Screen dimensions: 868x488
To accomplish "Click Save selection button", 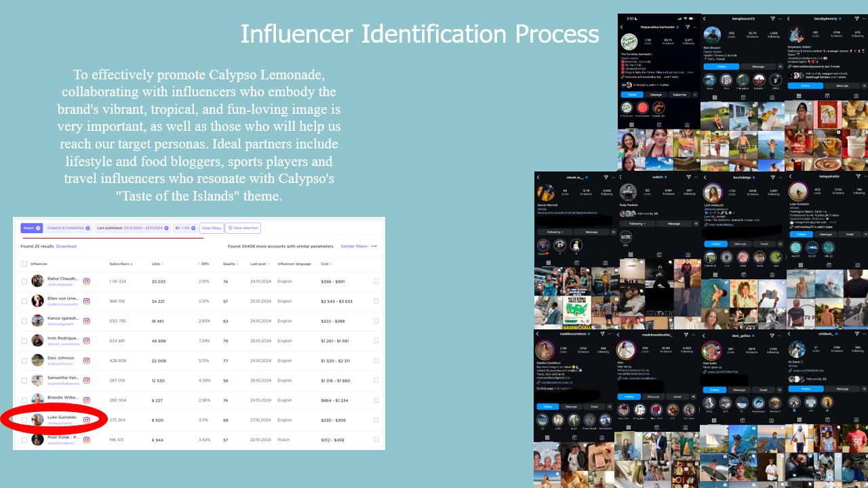I will coord(243,228).
